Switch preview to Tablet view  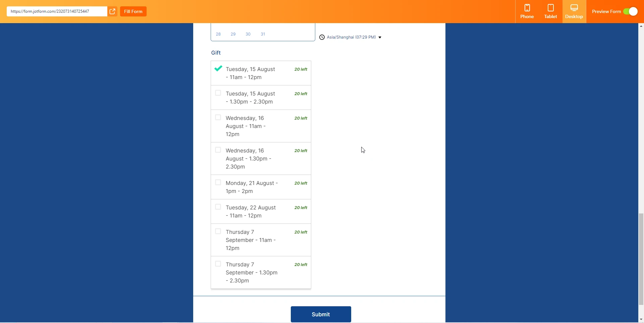point(550,11)
